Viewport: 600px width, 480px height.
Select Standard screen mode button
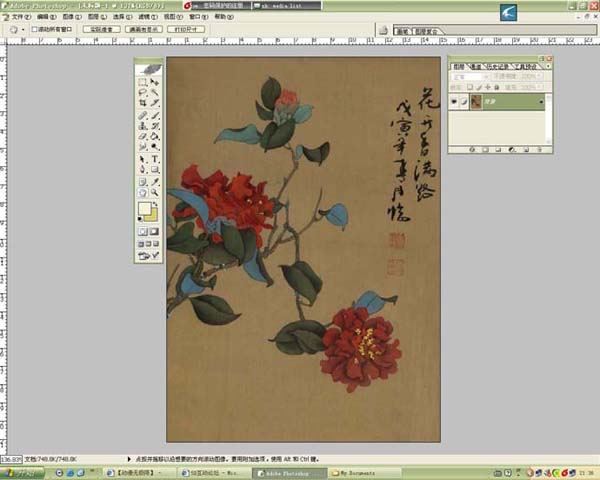[x=141, y=244]
